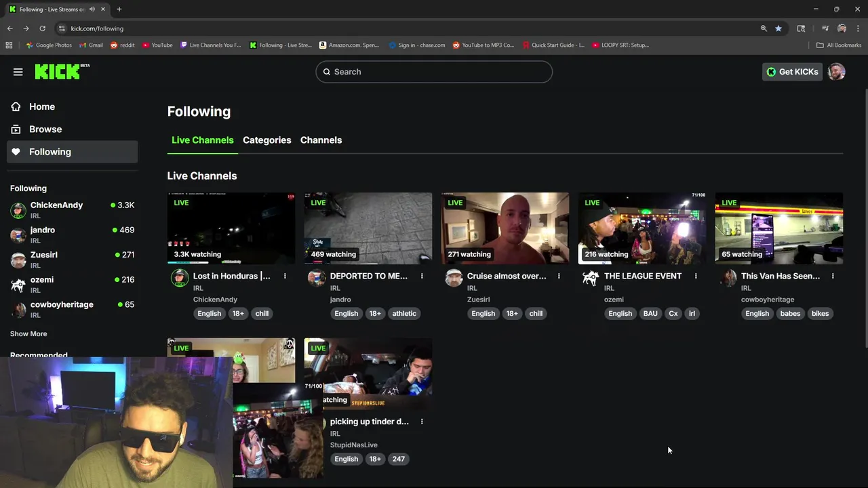Open the YouTube bookmark
868x488 pixels.
(157, 45)
